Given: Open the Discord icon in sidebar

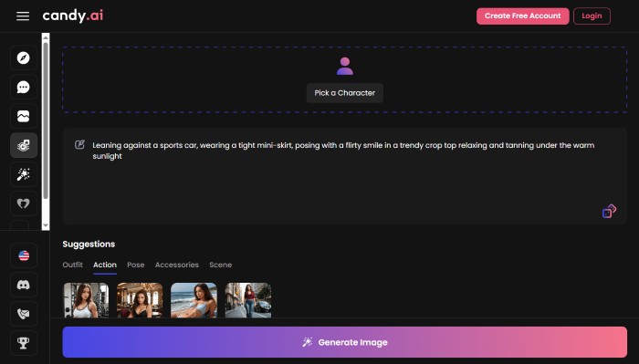Looking at the screenshot, I should pos(24,285).
